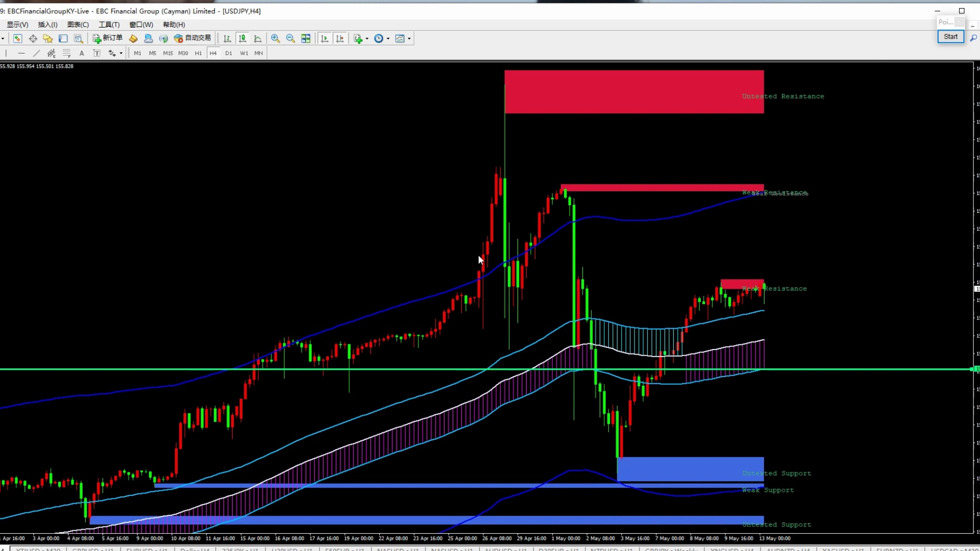Click the Weak Support label

point(768,490)
